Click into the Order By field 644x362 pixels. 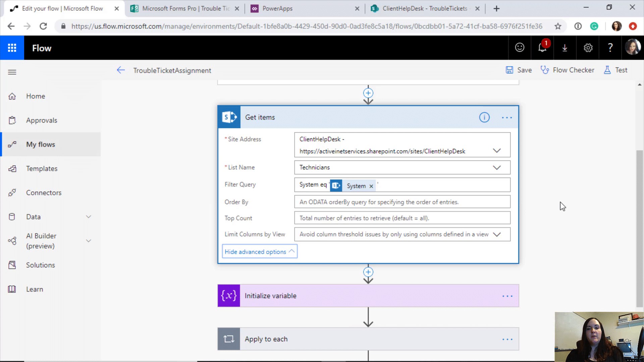402,202
